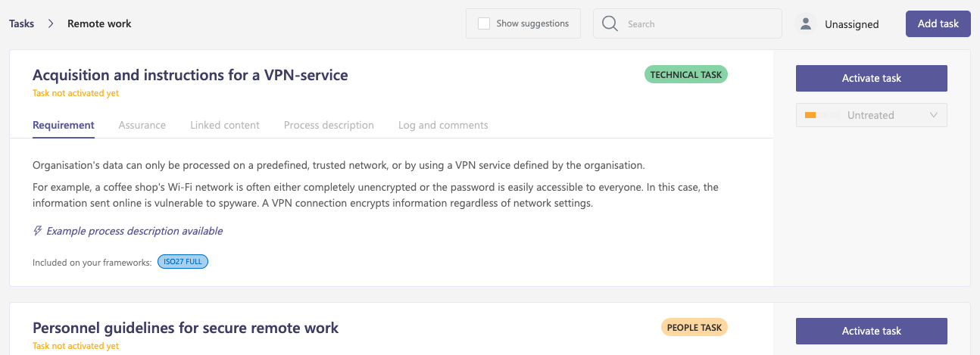The height and width of the screenshot is (355, 980).
Task: Enable the Show suggestions checkbox
Action: (484, 23)
